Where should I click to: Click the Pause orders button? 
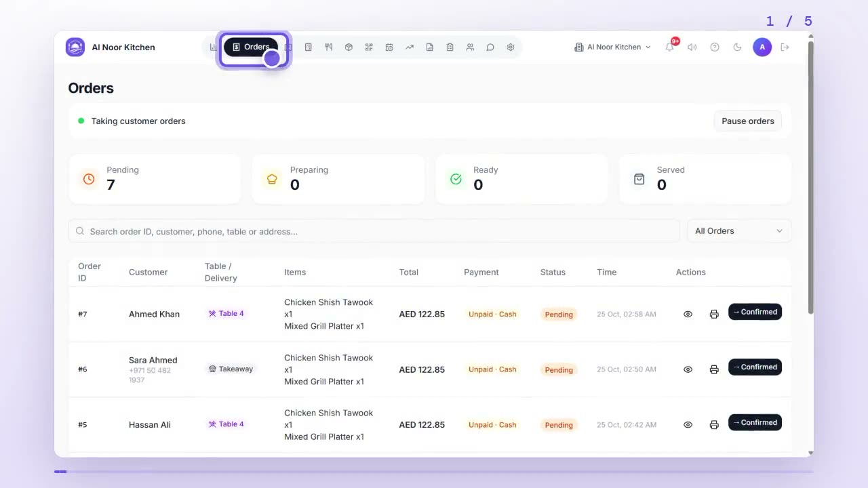748,121
